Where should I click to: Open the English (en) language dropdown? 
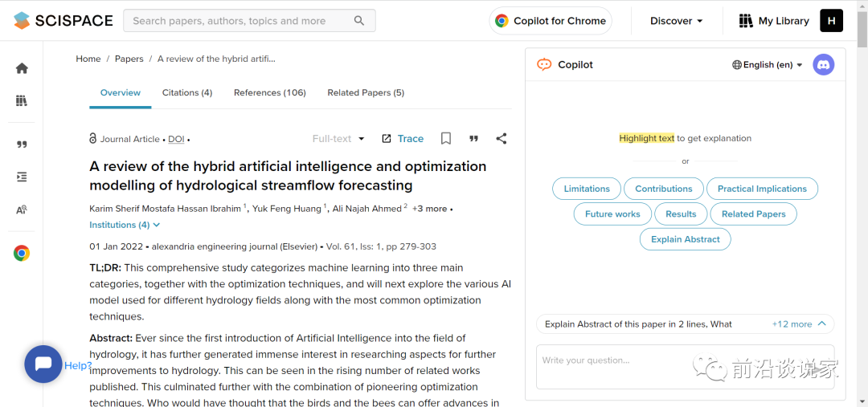coord(768,65)
